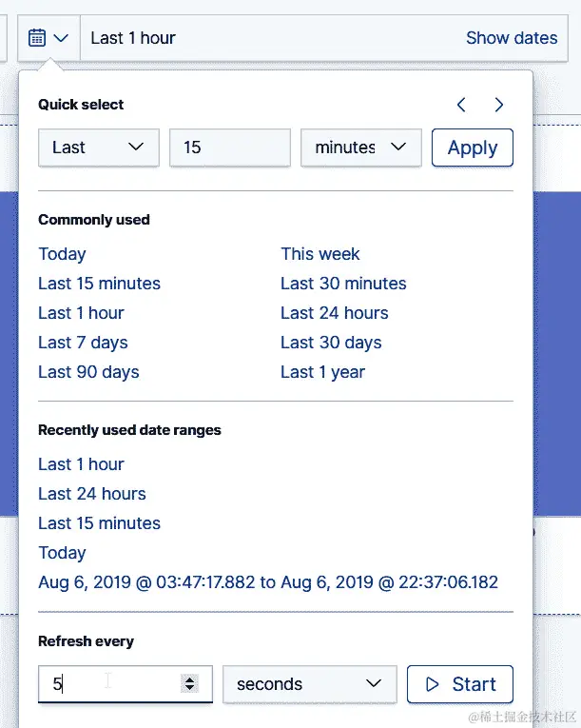The image size is (581, 728).
Task: Select Last 15 minutes under Commonly used
Action: tap(99, 284)
